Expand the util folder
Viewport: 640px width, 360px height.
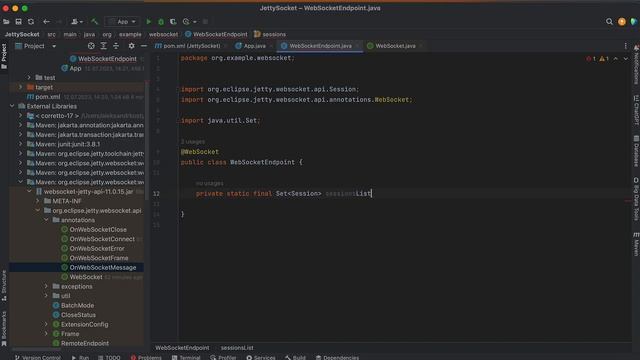coord(46,296)
